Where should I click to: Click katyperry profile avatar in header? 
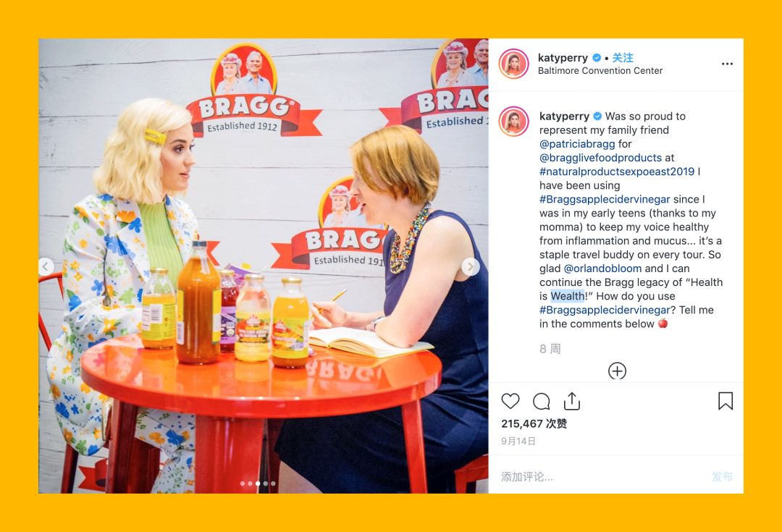pos(513,64)
